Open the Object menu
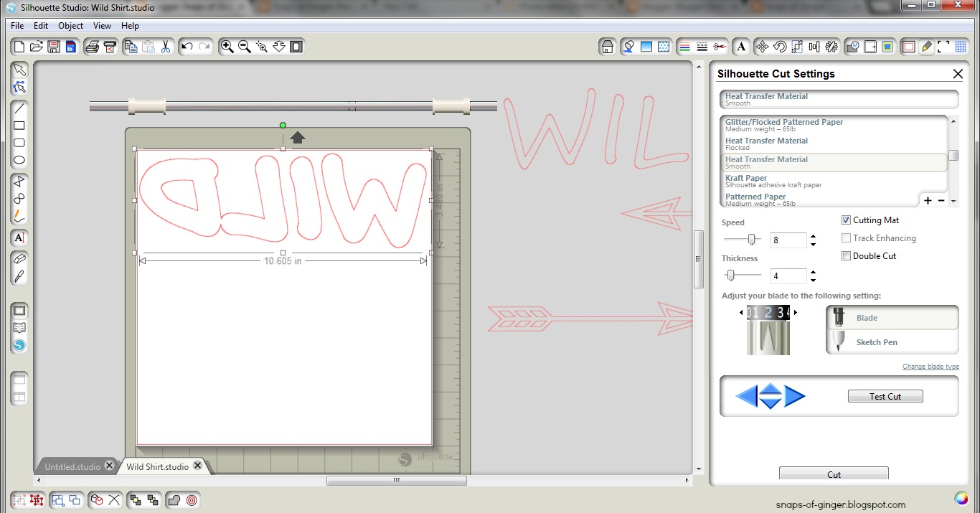This screenshot has height=513, width=980. click(x=71, y=26)
